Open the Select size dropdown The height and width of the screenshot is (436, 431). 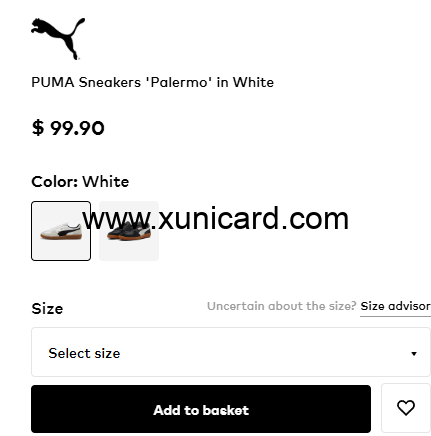231,352
